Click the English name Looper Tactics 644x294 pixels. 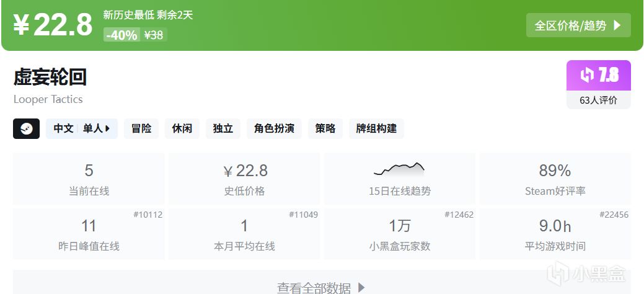pos(48,99)
